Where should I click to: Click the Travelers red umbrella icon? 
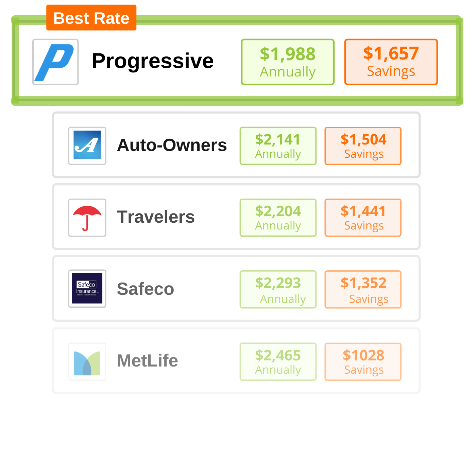(x=87, y=218)
